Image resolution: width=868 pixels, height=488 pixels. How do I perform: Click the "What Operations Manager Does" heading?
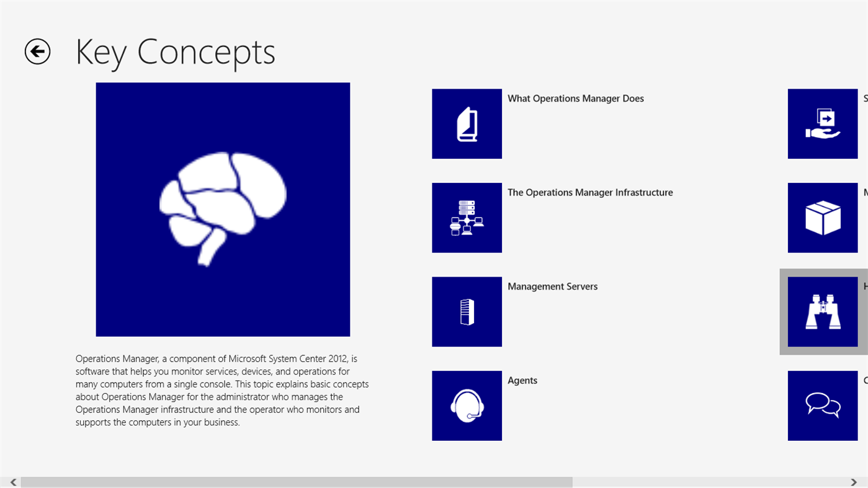tap(575, 98)
